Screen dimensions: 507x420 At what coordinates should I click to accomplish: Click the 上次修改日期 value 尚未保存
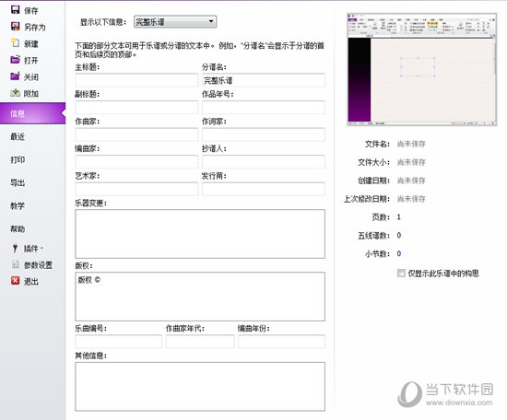point(411,199)
